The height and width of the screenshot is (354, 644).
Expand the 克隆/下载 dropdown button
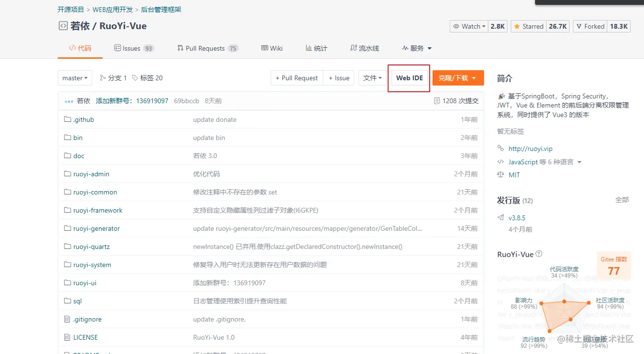click(x=458, y=78)
